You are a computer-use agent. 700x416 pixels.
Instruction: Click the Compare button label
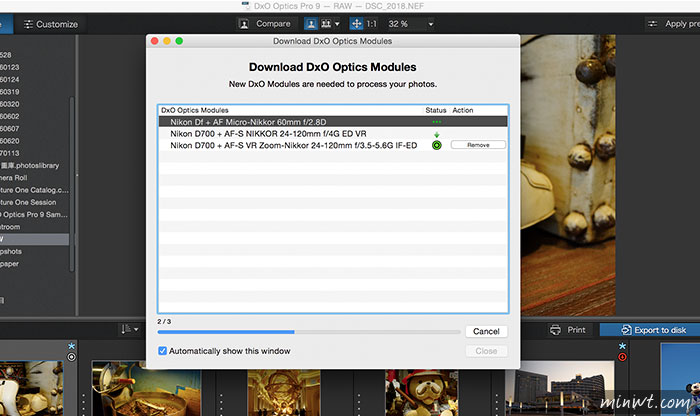click(x=273, y=24)
